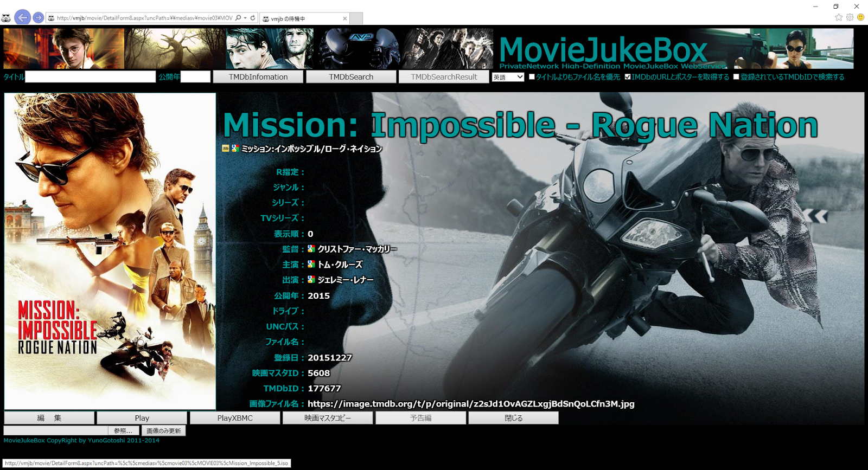Toggle 'タイトルよりもファイル名を優先' checkbox
Screen dimensions: 868x470
coord(532,77)
